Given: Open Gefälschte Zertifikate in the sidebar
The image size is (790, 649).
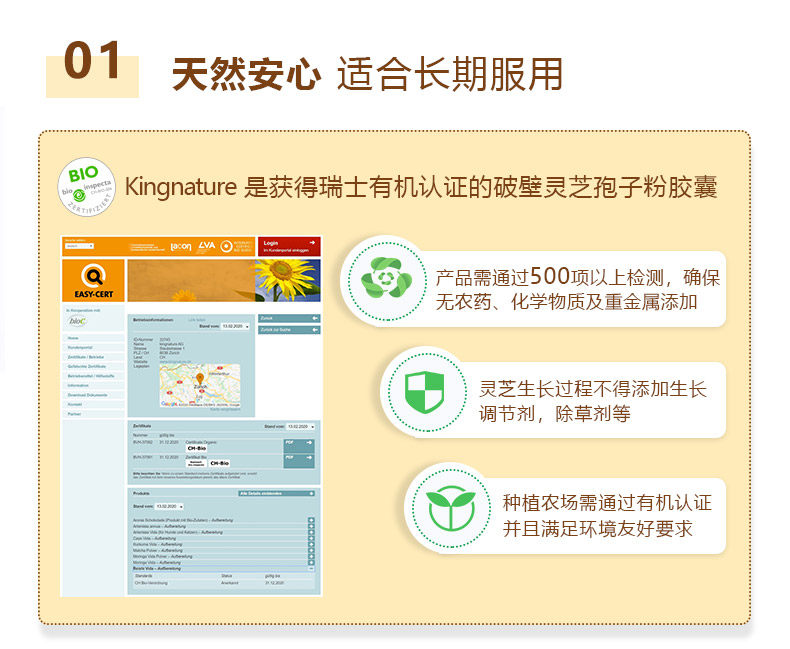Looking at the screenshot, I should 93,366.
